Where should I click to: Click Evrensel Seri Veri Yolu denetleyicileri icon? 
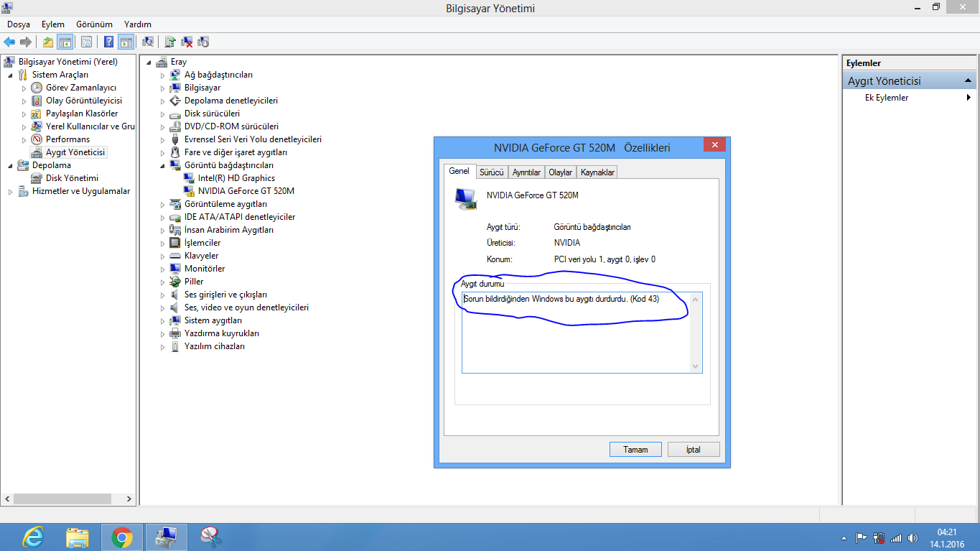[x=175, y=139]
